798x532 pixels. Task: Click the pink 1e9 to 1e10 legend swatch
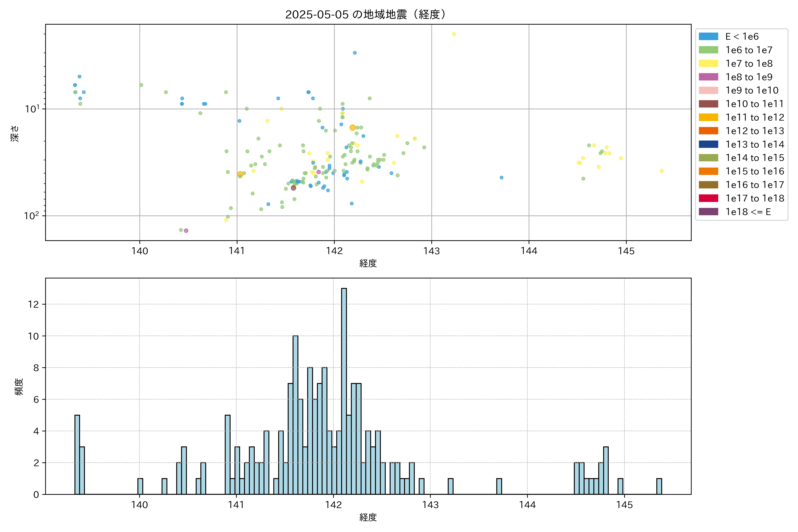[708, 90]
